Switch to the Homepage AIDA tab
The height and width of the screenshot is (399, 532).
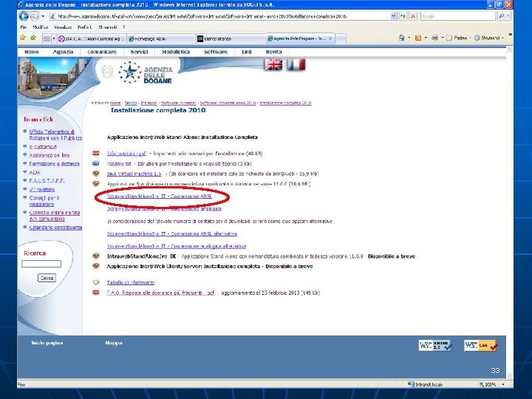pos(161,38)
